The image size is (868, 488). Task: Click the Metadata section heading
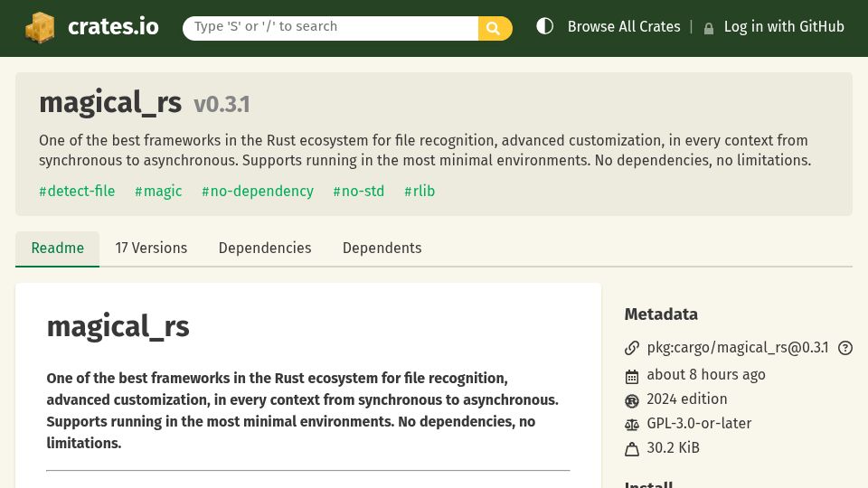click(661, 314)
